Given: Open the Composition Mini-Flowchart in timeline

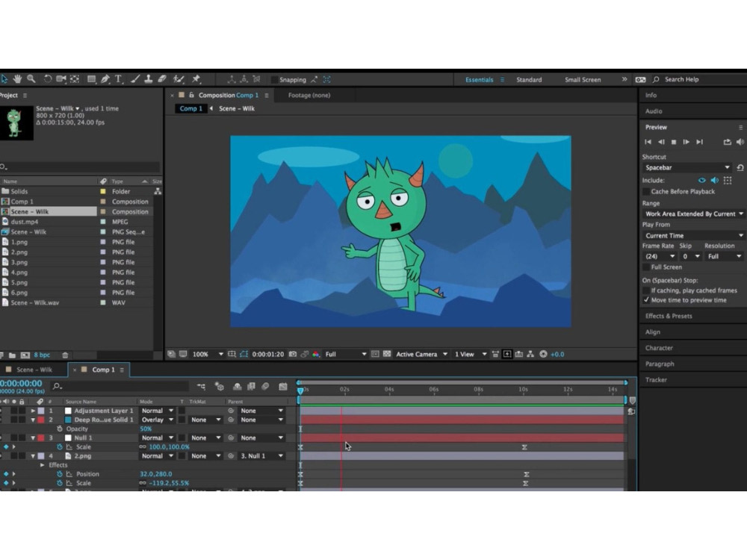Looking at the screenshot, I should pyautogui.click(x=201, y=387).
